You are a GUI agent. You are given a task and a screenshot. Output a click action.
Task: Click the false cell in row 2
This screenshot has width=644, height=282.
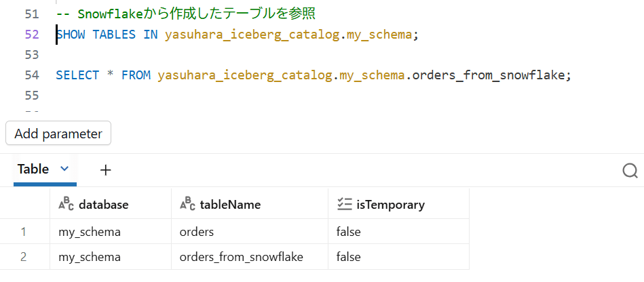coord(348,257)
